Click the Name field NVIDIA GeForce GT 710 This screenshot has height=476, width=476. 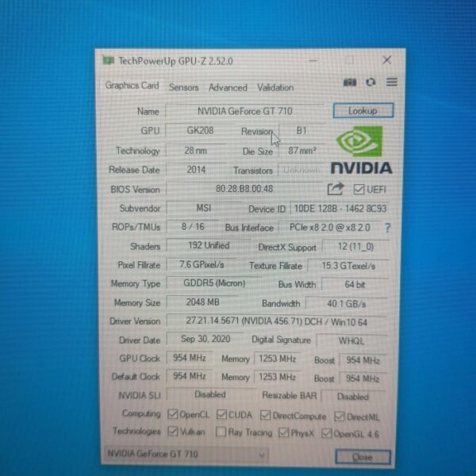(x=244, y=111)
